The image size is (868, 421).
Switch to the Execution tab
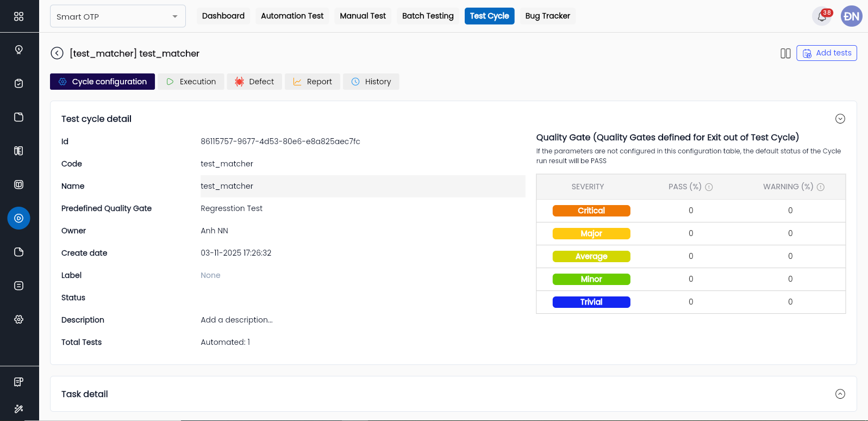click(191, 82)
